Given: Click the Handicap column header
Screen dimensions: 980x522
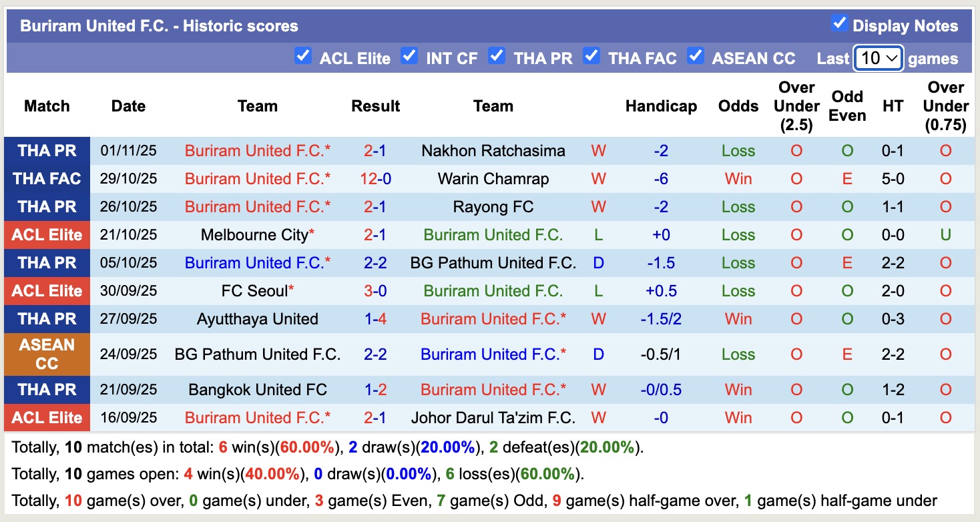Looking at the screenshot, I should pyautogui.click(x=661, y=105).
